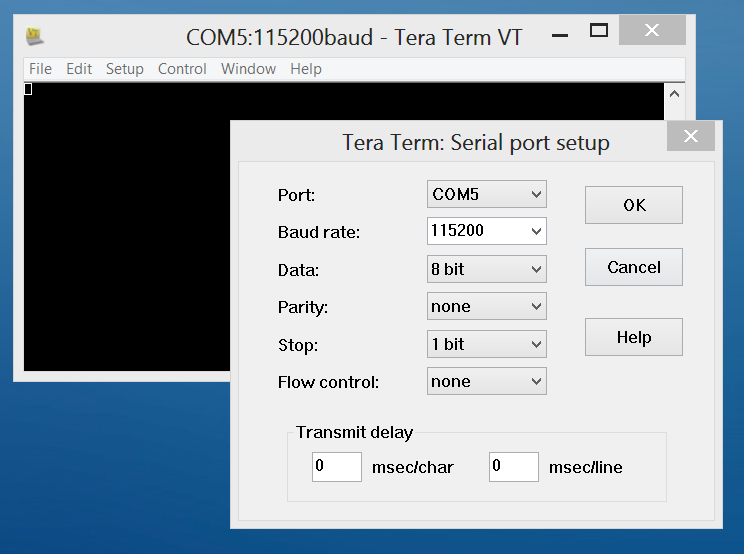Click the msec/char transmit delay field
Screen dimensions: 744x554
(336, 466)
